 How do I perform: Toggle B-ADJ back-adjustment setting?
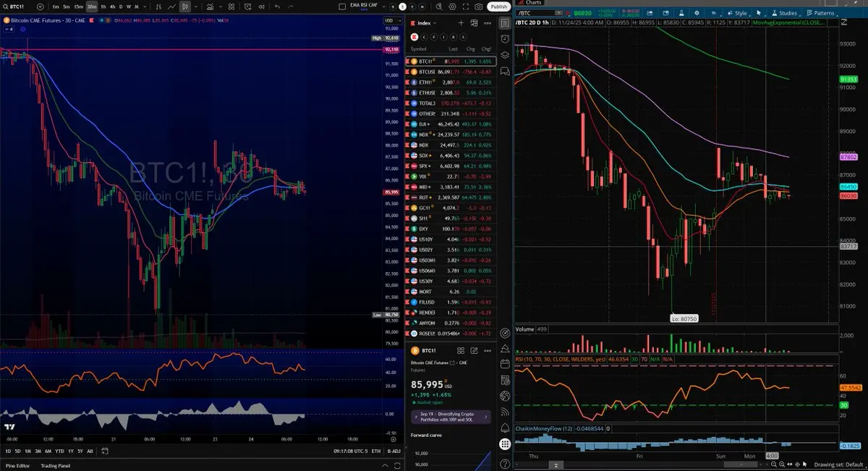coord(394,451)
